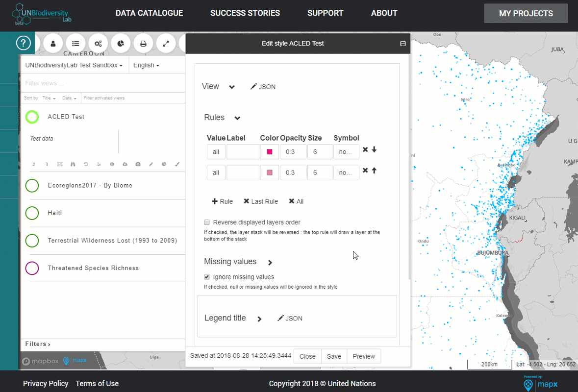The height and width of the screenshot is (392, 578).
Task: Toggle the Haiti view circle
Action: (x=32, y=213)
